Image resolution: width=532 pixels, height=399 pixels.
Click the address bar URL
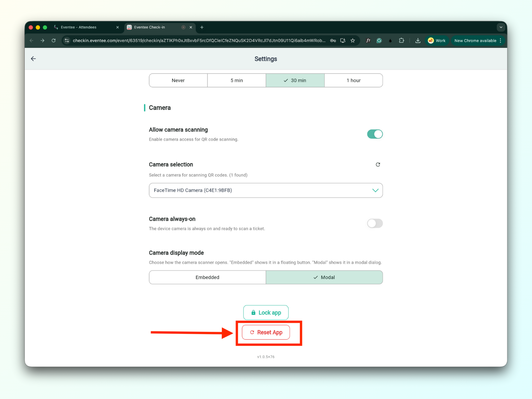pyautogui.click(x=199, y=41)
